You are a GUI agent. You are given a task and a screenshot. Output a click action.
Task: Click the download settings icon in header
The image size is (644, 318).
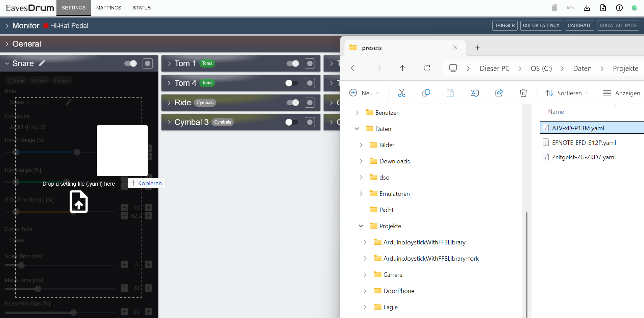coord(587,8)
